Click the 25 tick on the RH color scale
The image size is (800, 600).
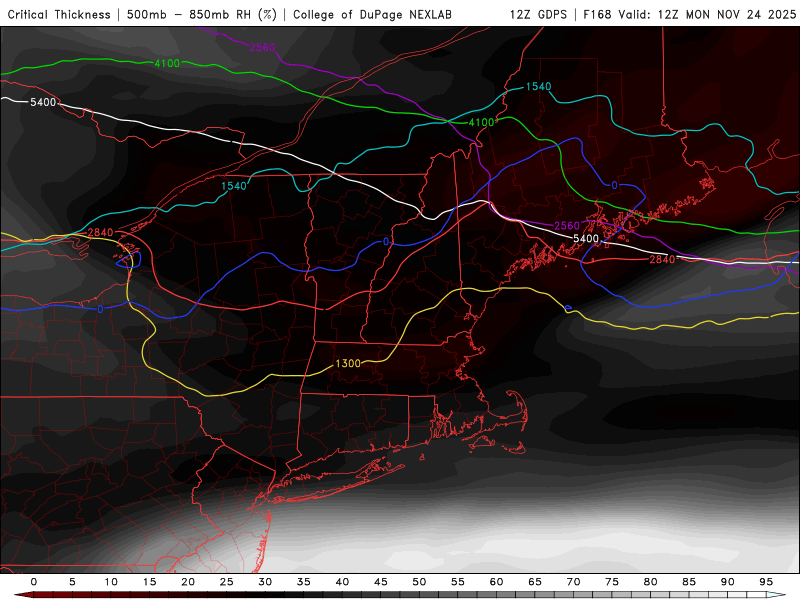226,582
